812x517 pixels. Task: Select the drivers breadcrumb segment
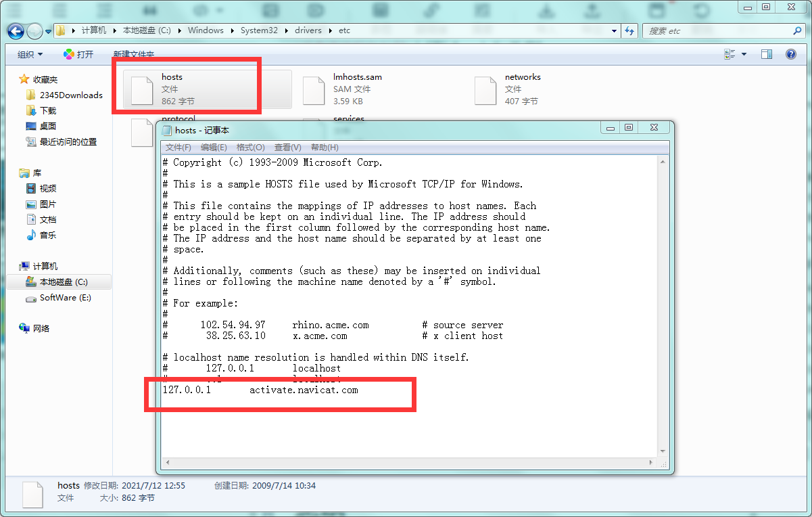click(x=308, y=30)
